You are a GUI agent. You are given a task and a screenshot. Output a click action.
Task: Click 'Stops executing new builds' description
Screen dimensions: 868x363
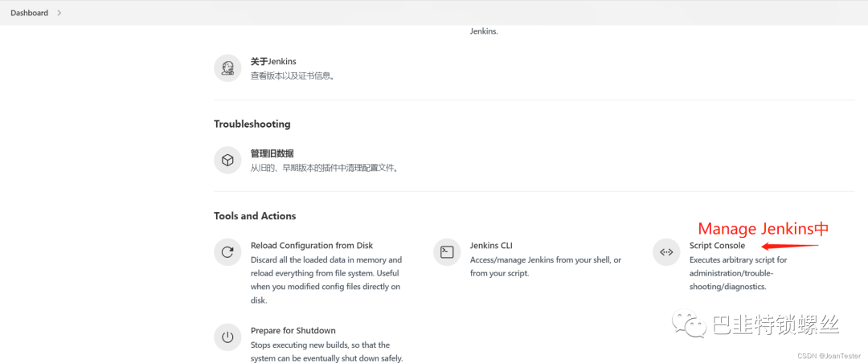(326, 352)
